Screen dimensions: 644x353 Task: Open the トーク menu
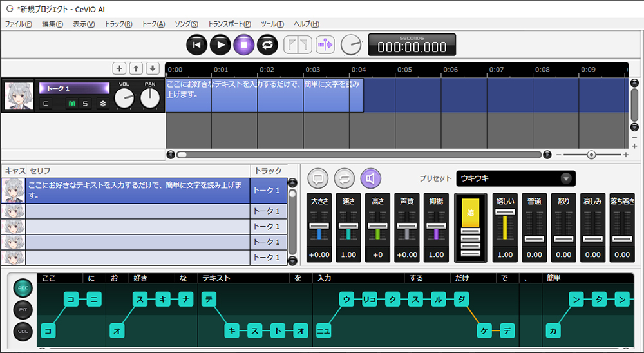click(x=153, y=24)
